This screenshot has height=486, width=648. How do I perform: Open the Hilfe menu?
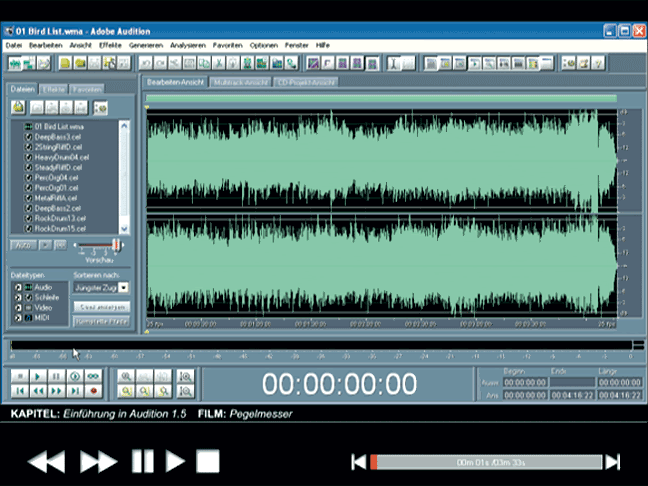322,45
